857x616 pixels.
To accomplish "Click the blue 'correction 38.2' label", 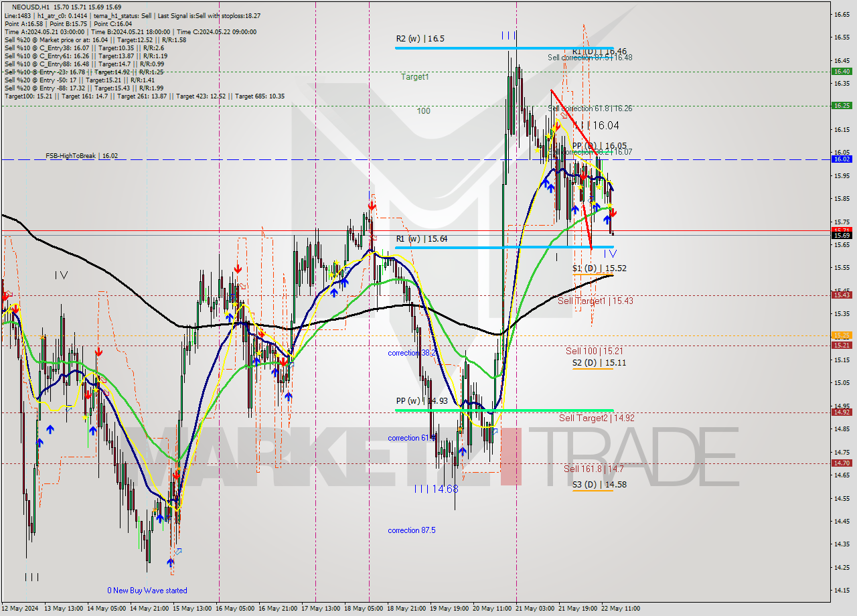I will click(x=412, y=353).
